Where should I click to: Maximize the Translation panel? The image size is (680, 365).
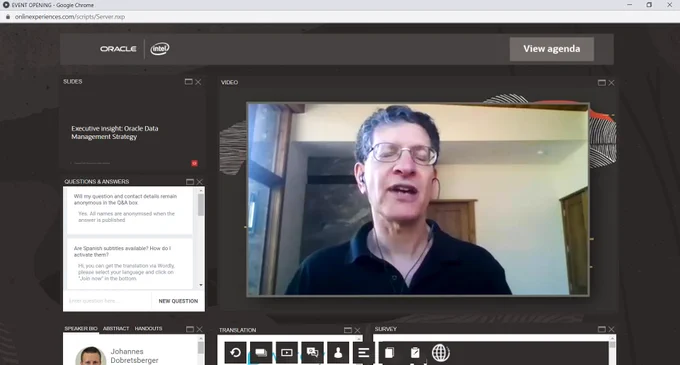[x=347, y=330]
